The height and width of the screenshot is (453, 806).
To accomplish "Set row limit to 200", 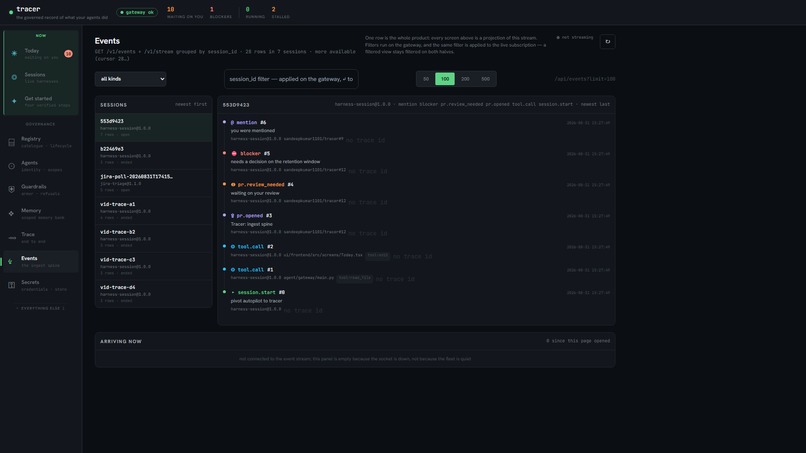I will click(x=465, y=79).
